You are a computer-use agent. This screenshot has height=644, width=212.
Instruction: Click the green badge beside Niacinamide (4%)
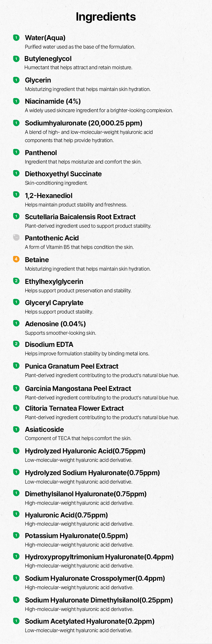tap(16, 101)
